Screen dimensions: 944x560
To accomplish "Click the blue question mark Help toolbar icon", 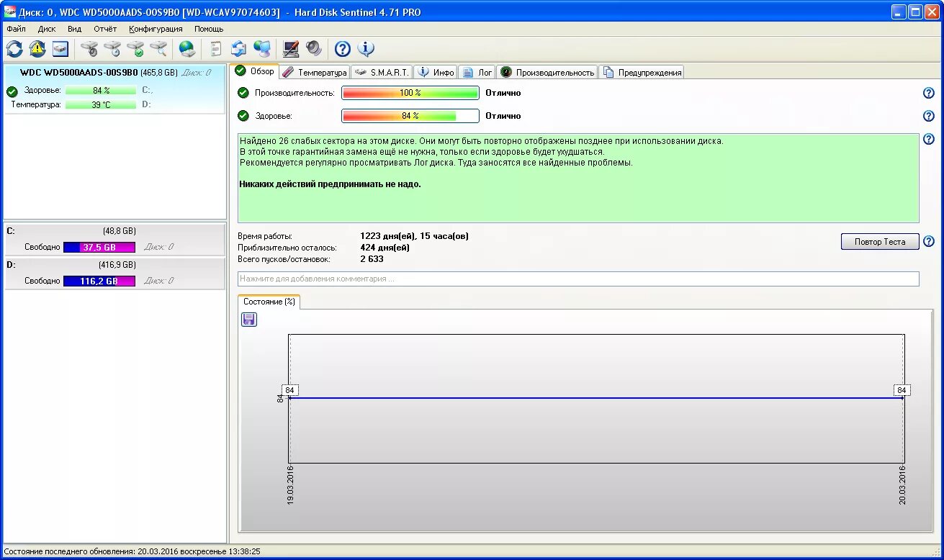I will coord(343,49).
